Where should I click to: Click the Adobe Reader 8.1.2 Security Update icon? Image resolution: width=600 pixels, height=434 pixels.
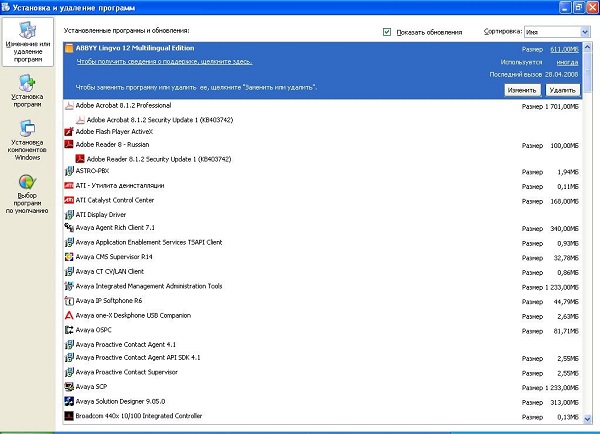click(80, 159)
